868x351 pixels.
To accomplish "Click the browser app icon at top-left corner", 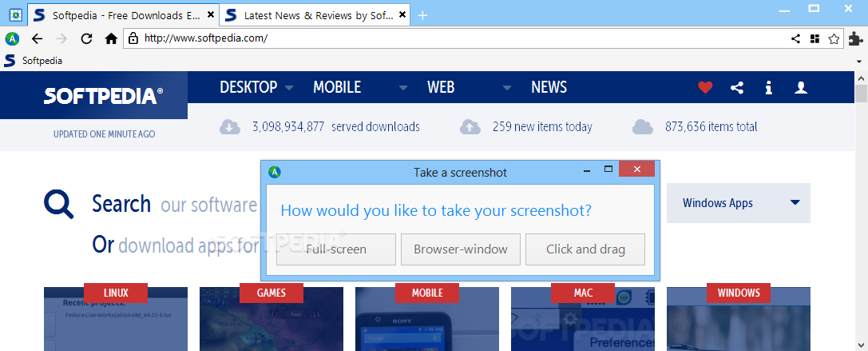I will point(15,15).
